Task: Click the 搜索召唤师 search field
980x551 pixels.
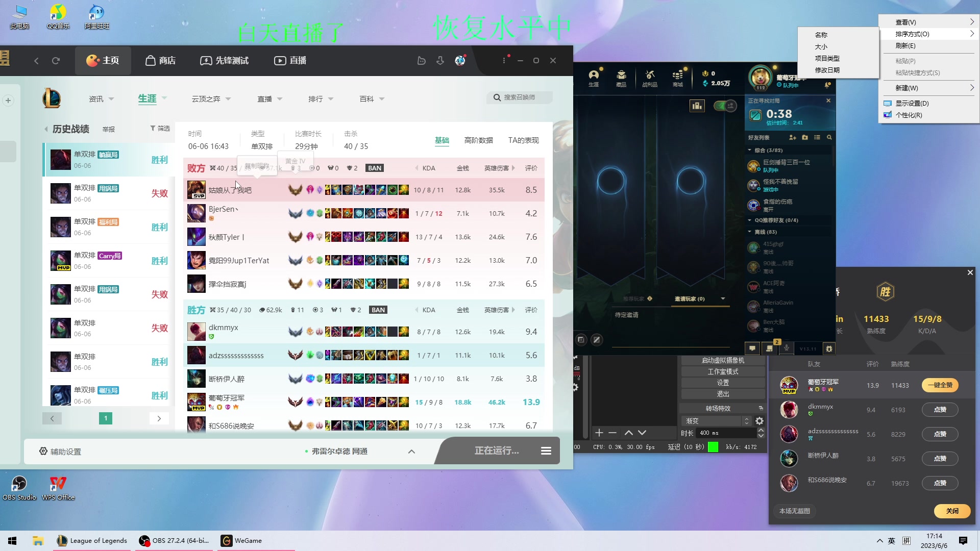Action: coord(520,97)
